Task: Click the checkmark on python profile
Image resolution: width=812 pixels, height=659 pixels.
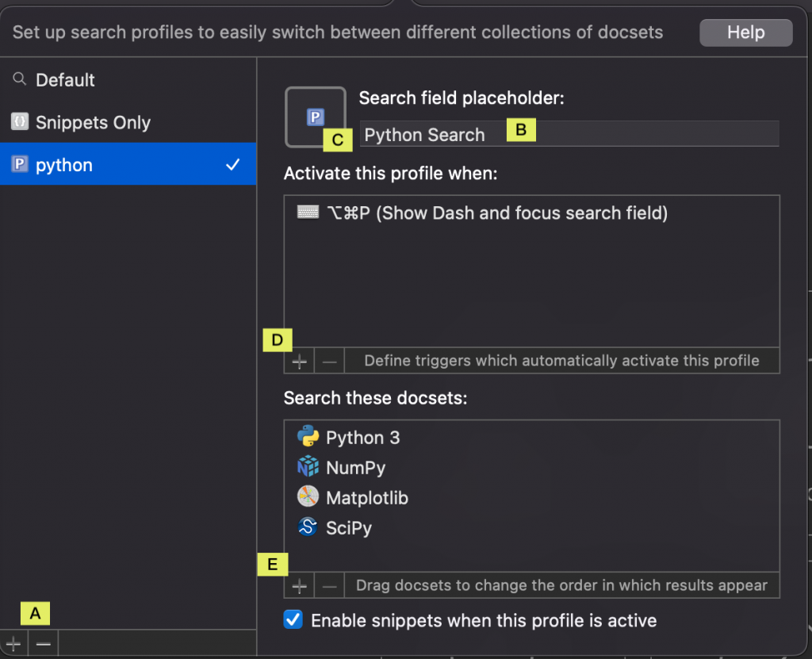Action: click(232, 165)
